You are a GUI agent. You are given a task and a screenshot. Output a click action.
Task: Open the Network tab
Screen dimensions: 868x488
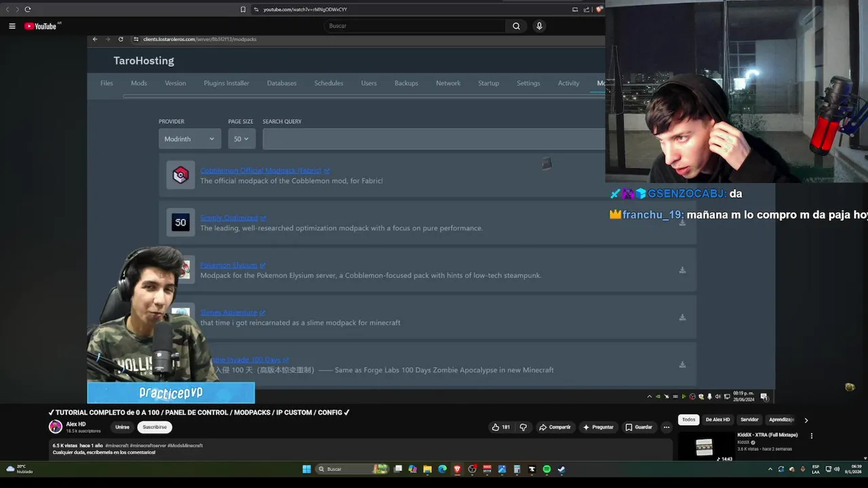pos(448,83)
